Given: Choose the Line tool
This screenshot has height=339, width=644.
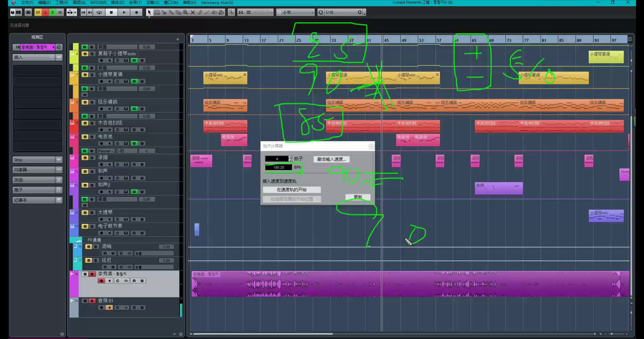Looking at the screenshot, I should 207,12.
